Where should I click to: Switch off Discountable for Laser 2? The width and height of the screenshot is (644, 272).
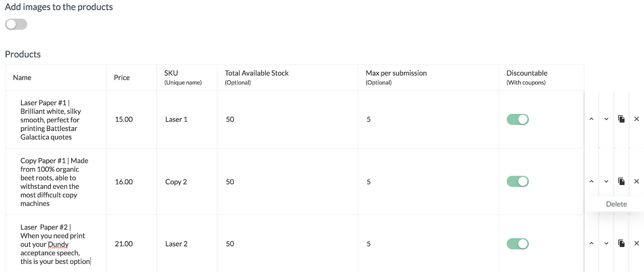518,244
